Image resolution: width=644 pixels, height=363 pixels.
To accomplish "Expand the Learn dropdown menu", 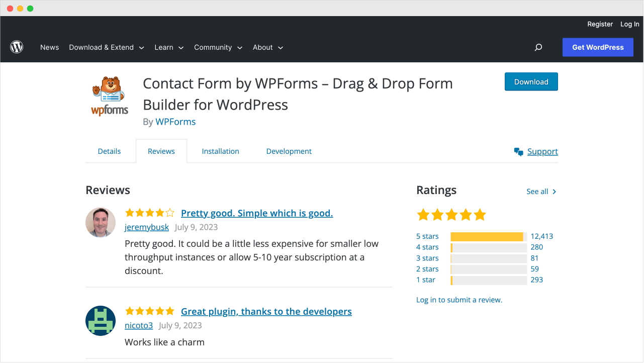I will pyautogui.click(x=169, y=47).
